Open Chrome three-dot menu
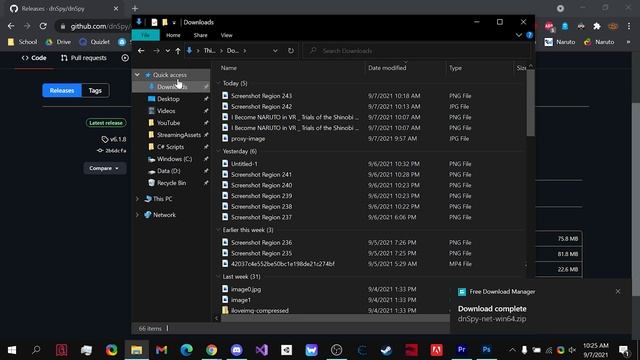This screenshot has width=640, height=360. click(x=629, y=26)
